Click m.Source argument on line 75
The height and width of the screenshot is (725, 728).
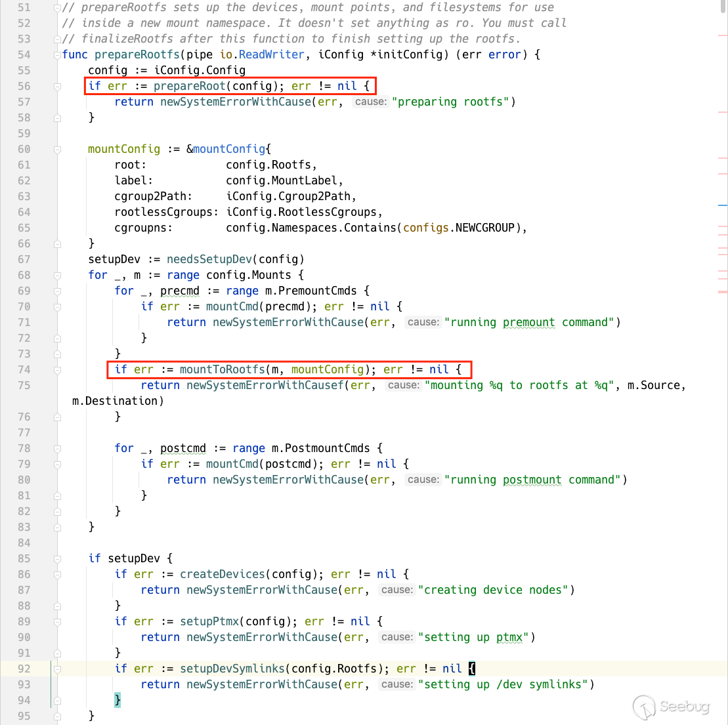pyautogui.click(x=654, y=386)
